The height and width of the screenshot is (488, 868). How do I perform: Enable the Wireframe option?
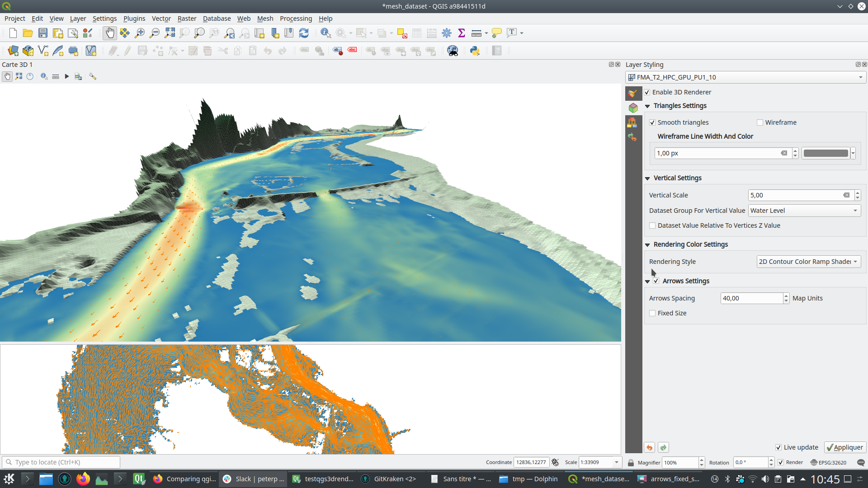coord(760,122)
